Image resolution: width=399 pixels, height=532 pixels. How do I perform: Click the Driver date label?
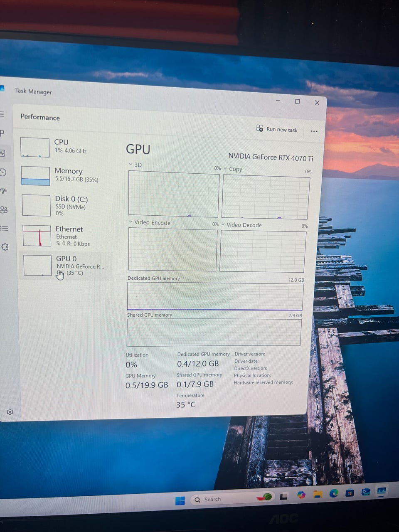click(246, 361)
